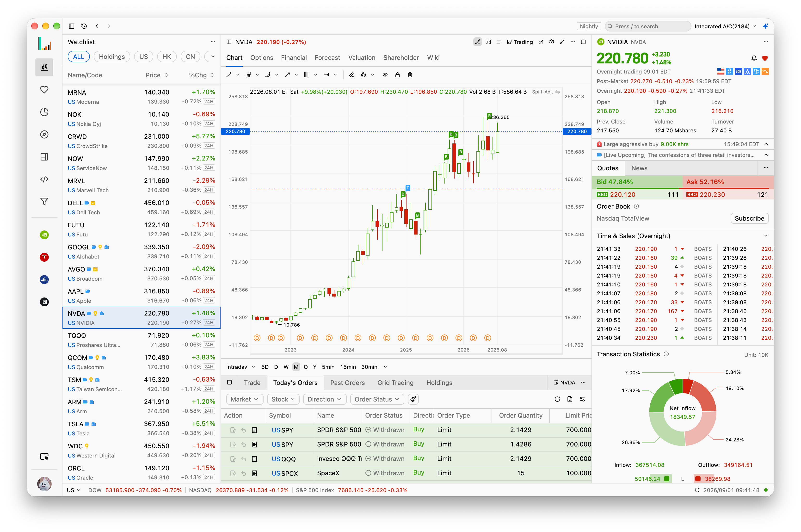Screen dimensions: 801x532
Task: Open the heart Favorites icon in sidebar
Action: tap(44, 90)
